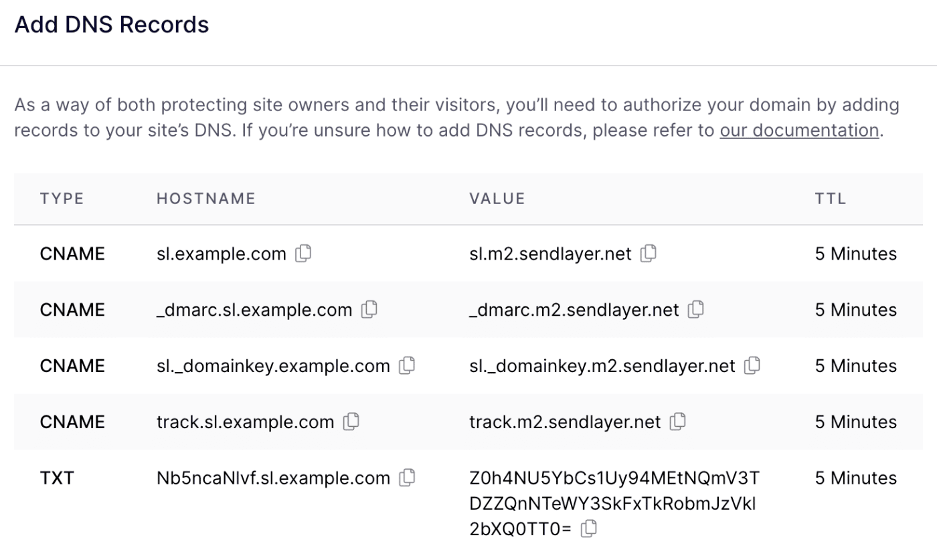Select the TYPE column header
The height and width of the screenshot is (560, 937).
click(62, 198)
